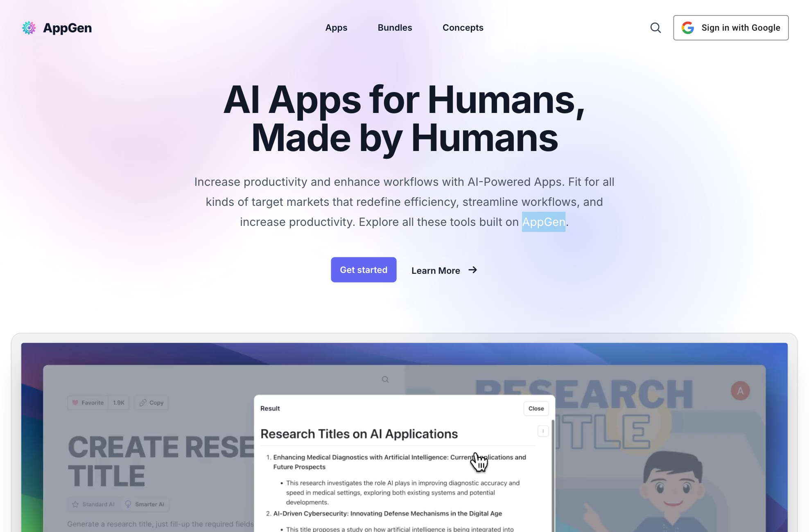Expand the research title result item 2
Image resolution: width=809 pixels, height=532 pixels.
point(387,513)
